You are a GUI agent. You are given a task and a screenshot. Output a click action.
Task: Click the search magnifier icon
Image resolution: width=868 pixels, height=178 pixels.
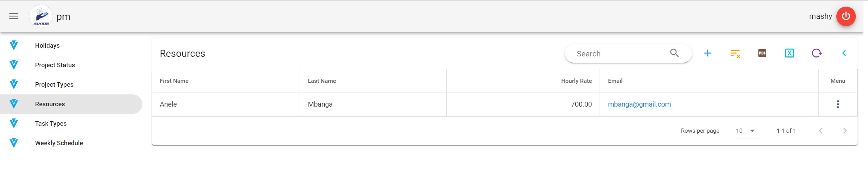[x=674, y=53]
